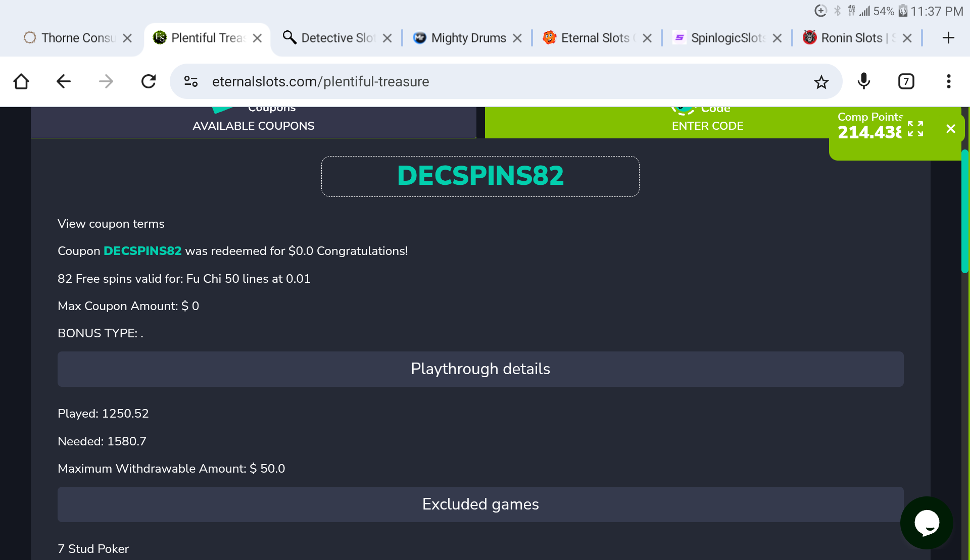The image size is (970, 560).
Task: Open tab switcher showing 7 tabs
Action: coord(906,81)
